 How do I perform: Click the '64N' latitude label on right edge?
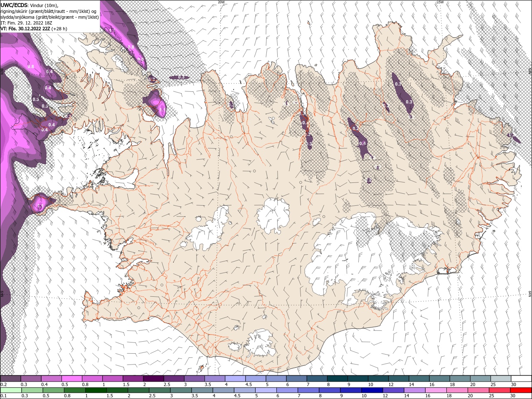pyautogui.click(x=530, y=294)
